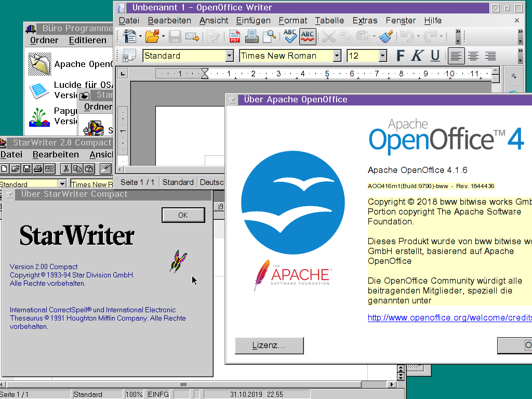532x399 pixels.
Task: Enable left text alignment
Action: [x=456, y=56]
